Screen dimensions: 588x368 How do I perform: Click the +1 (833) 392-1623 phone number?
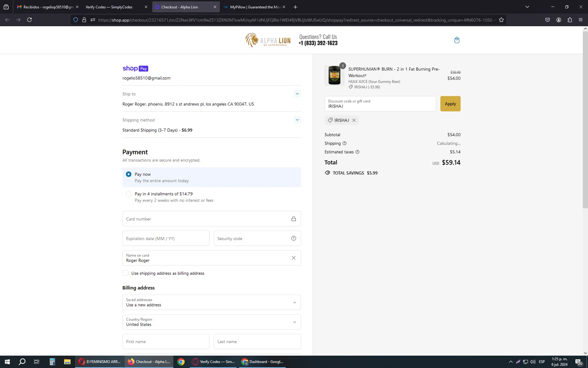coord(318,43)
